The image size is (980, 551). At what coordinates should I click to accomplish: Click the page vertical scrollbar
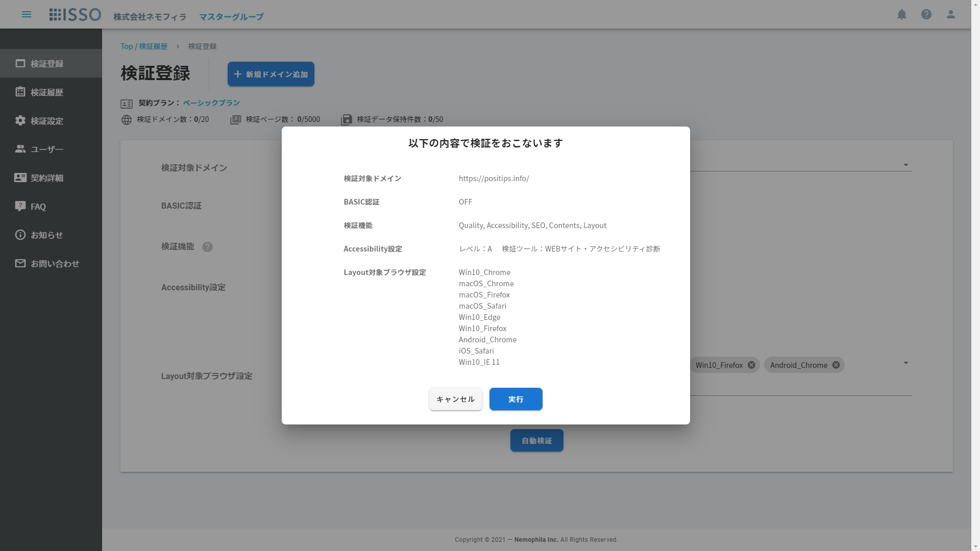[x=975, y=275]
